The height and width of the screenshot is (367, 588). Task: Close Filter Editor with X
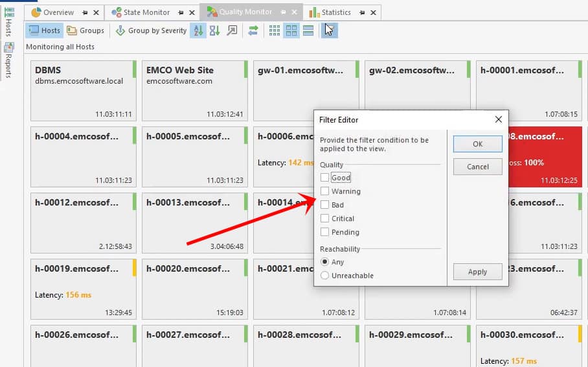[x=499, y=119]
